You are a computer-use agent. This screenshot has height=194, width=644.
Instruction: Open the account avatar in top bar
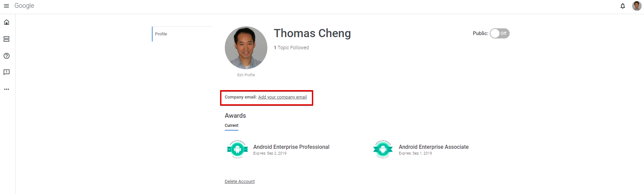pyautogui.click(x=637, y=6)
